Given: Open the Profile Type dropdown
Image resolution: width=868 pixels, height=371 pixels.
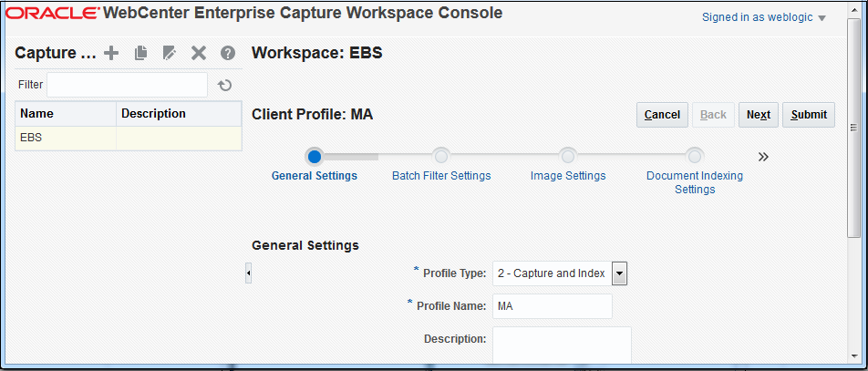Looking at the screenshot, I should 619,273.
